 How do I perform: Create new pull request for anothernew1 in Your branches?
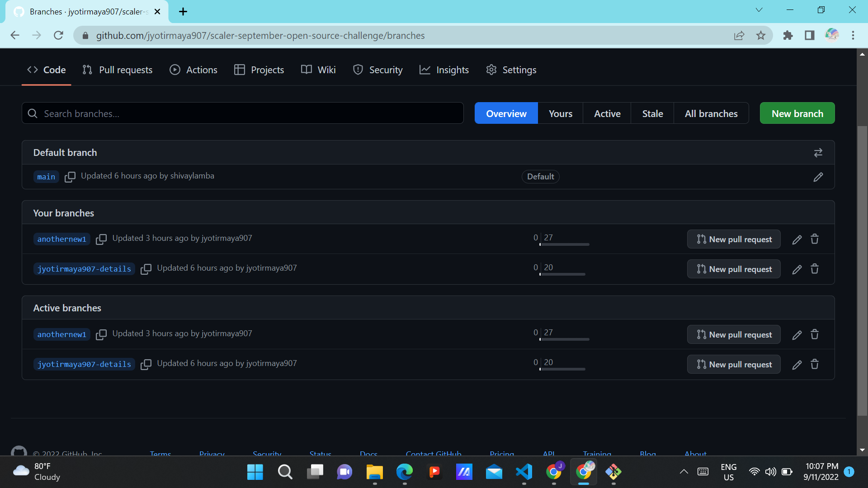[734, 239]
